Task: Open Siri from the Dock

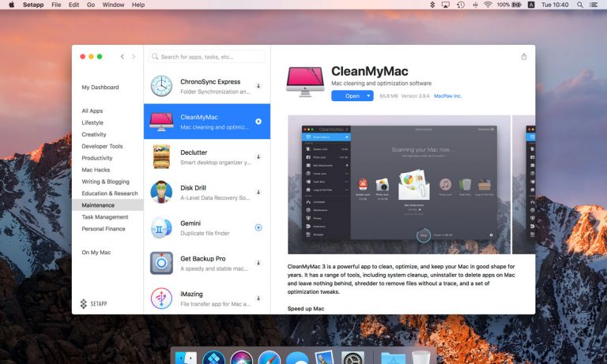Action: click(242, 357)
